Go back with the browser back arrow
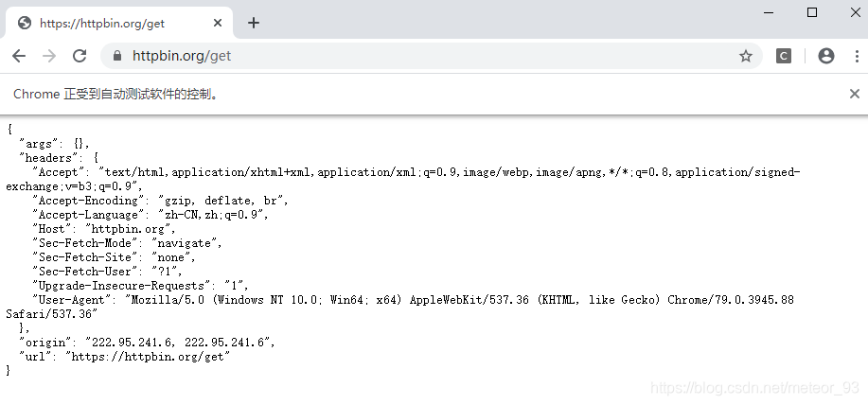Image resolution: width=868 pixels, height=405 pixels. [19, 56]
